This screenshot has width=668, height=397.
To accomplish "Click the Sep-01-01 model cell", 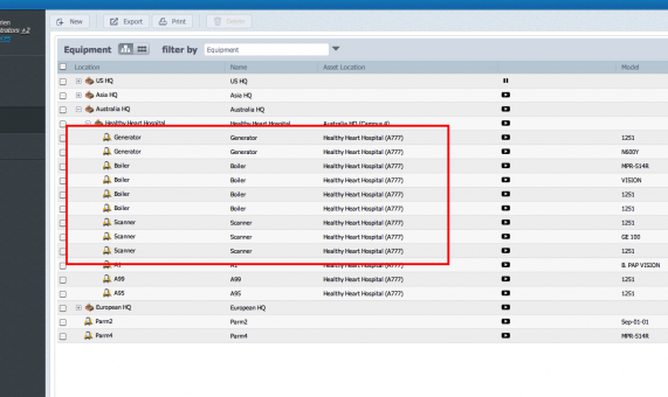I will 635,322.
